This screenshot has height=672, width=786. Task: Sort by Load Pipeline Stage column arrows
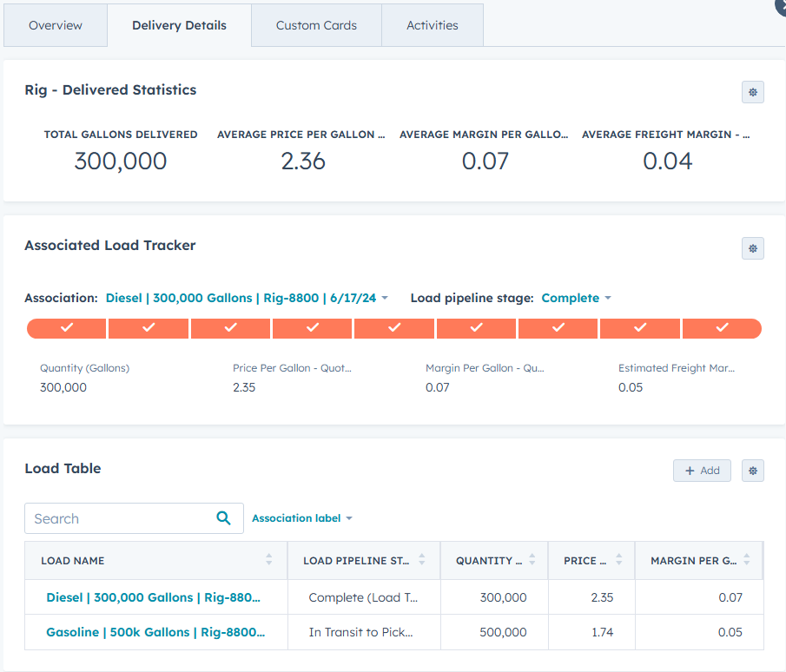tap(421, 560)
